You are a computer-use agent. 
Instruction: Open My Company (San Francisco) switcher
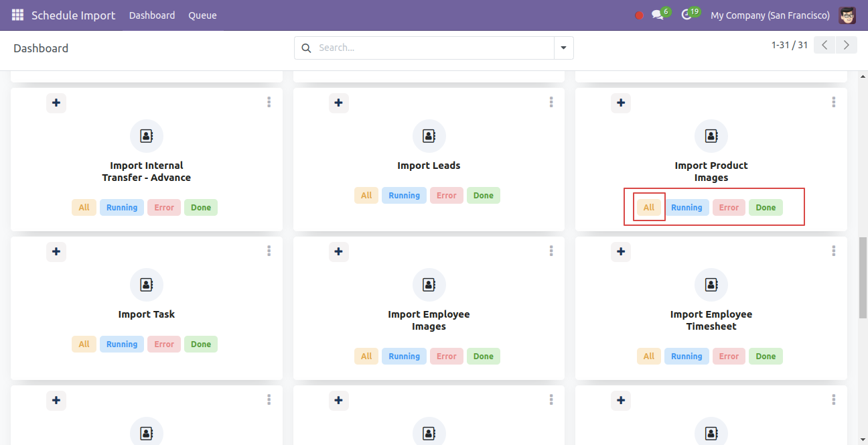(x=770, y=15)
